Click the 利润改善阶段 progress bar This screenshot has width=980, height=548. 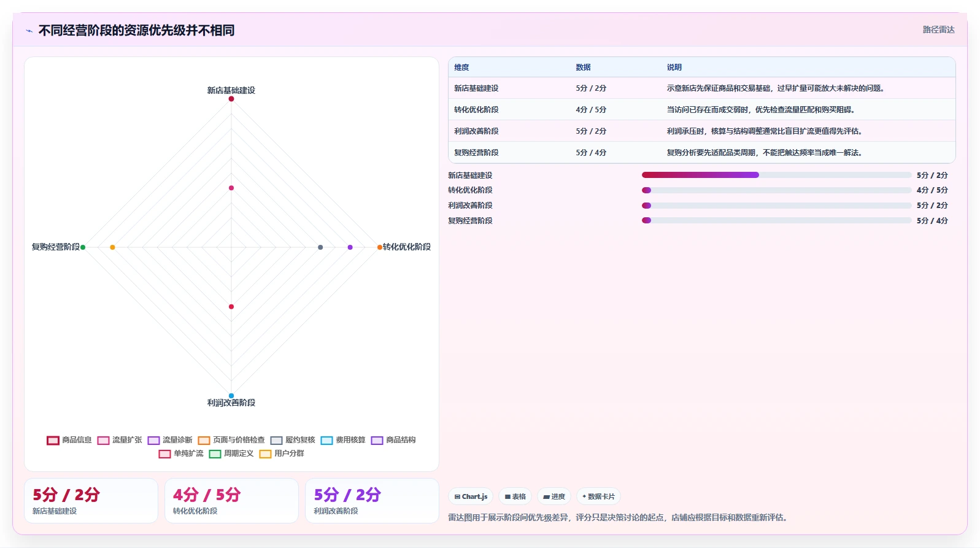click(x=776, y=206)
